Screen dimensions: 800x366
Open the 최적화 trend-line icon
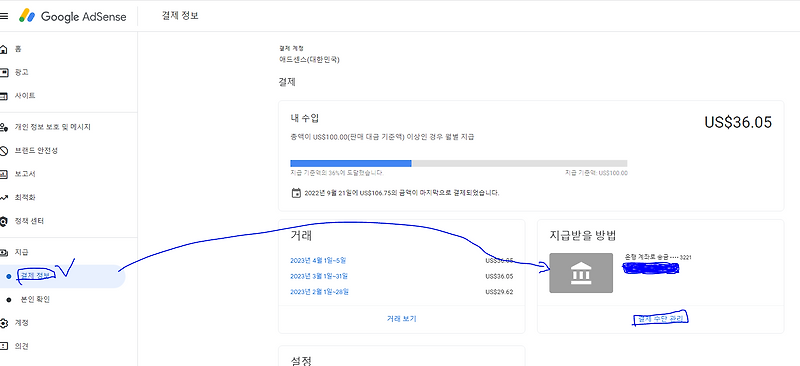click(4, 198)
